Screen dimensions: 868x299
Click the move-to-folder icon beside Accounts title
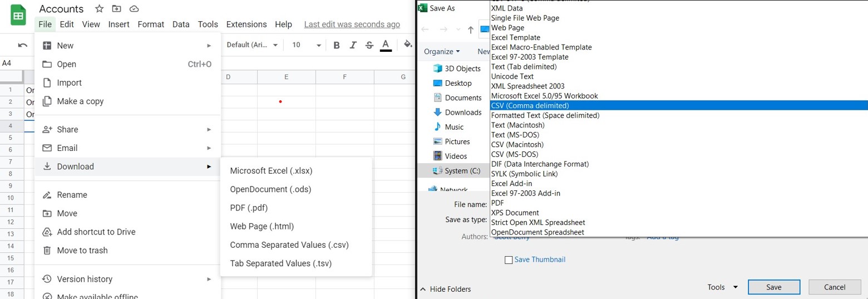[x=116, y=9]
